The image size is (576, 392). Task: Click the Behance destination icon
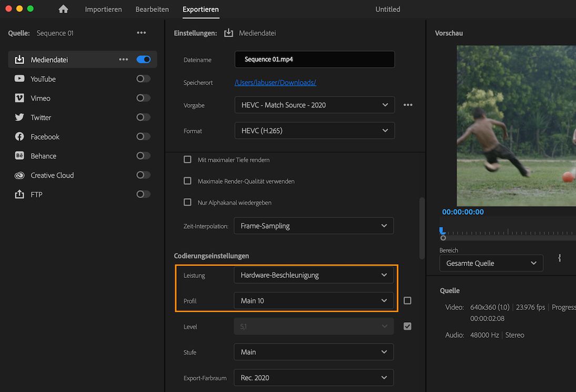pyautogui.click(x=19, y=156)
